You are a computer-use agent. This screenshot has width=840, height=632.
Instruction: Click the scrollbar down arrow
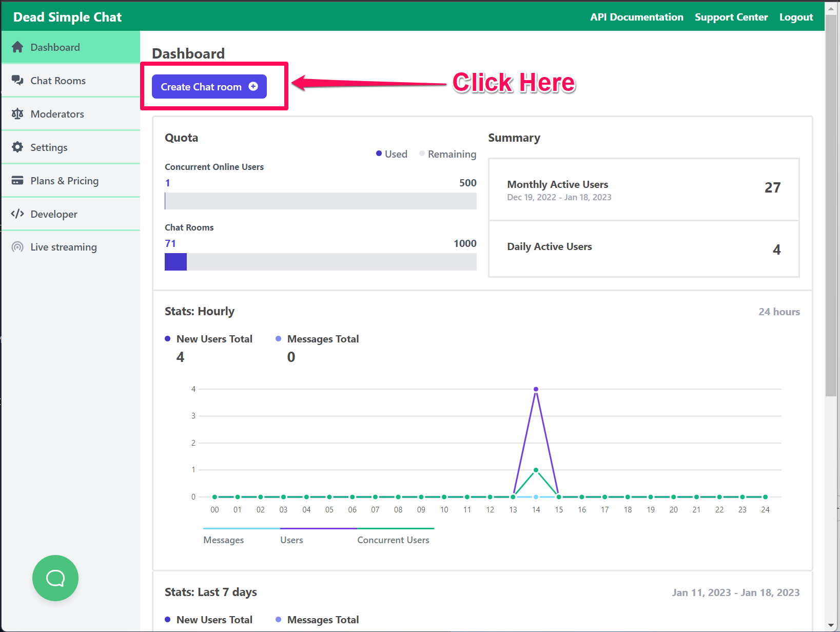(x=831, y=626)
